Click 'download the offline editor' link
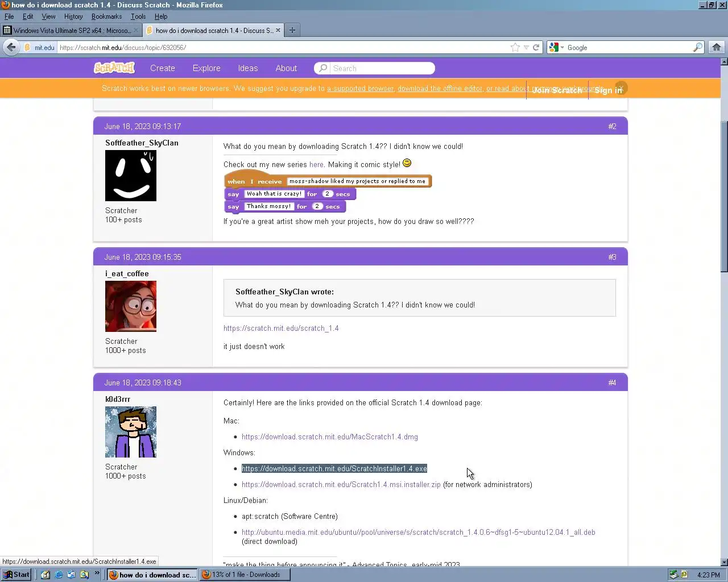The image size is (728, 582). coord(440,88)
